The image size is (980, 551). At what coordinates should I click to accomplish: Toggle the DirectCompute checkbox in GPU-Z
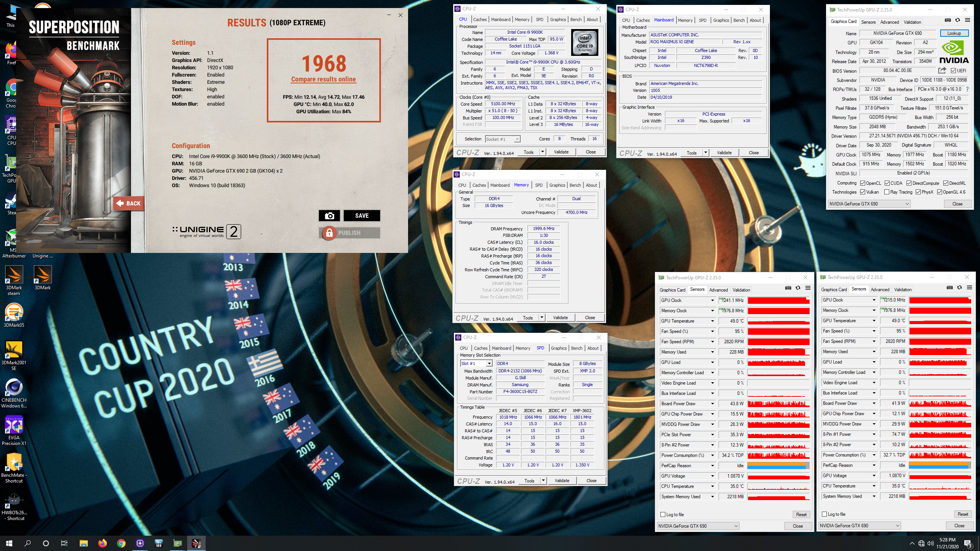(909, 183)
